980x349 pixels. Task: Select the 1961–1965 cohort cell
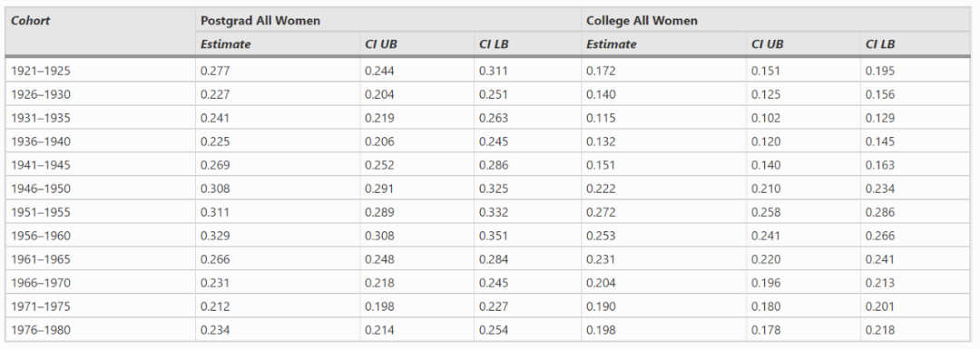pyautogui.click(x=41, y=260)
